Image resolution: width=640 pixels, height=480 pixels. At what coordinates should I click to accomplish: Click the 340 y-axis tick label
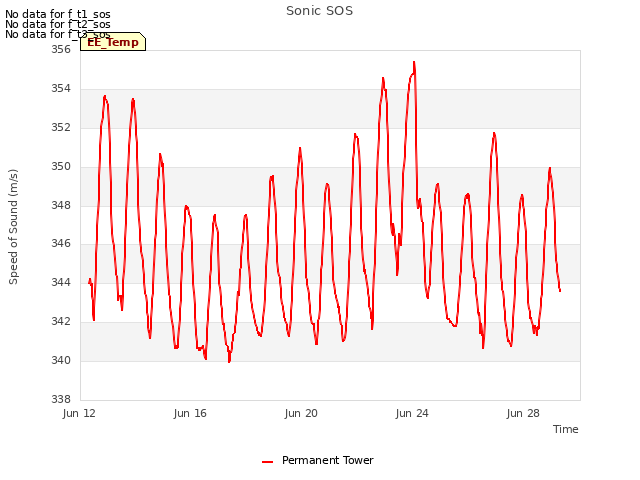pyautogui.click(x=61, y=360)
